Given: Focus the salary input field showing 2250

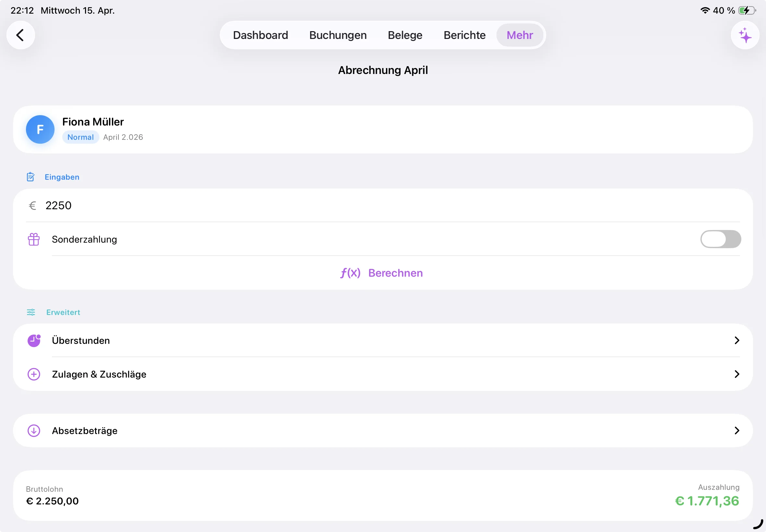Looking at the screenshot, I should (x=383, y=205).
